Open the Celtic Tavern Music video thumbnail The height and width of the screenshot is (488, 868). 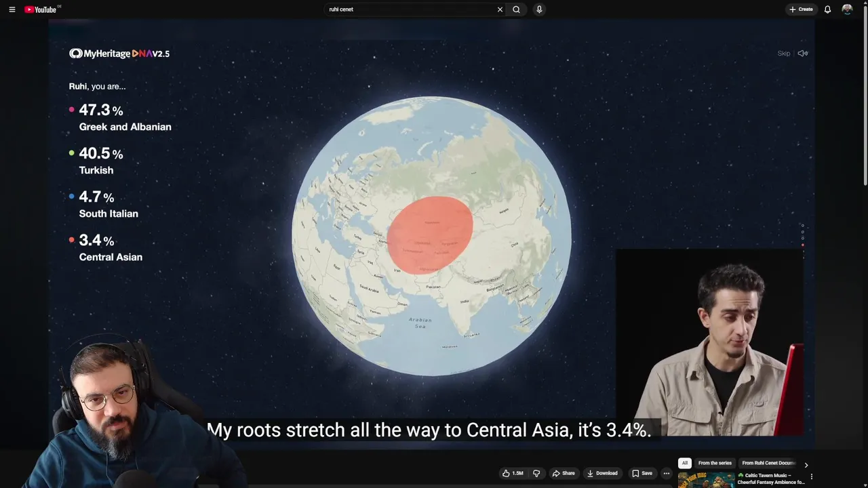pos(706,480)
